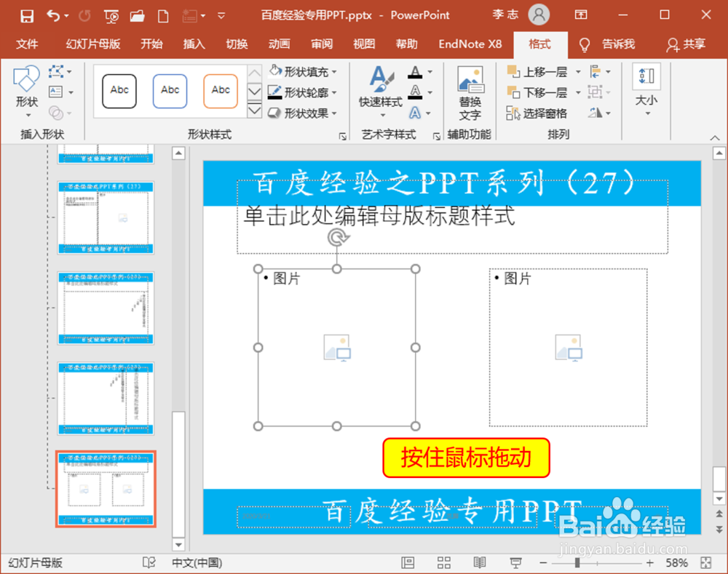Click the Slide Show status bar icon
This screenshot has width=728, height=574.
pos(515,563)
